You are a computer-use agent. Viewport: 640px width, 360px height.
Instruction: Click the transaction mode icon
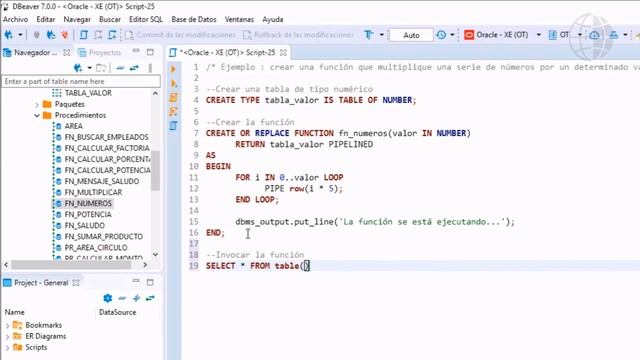(x=369, y=35)
